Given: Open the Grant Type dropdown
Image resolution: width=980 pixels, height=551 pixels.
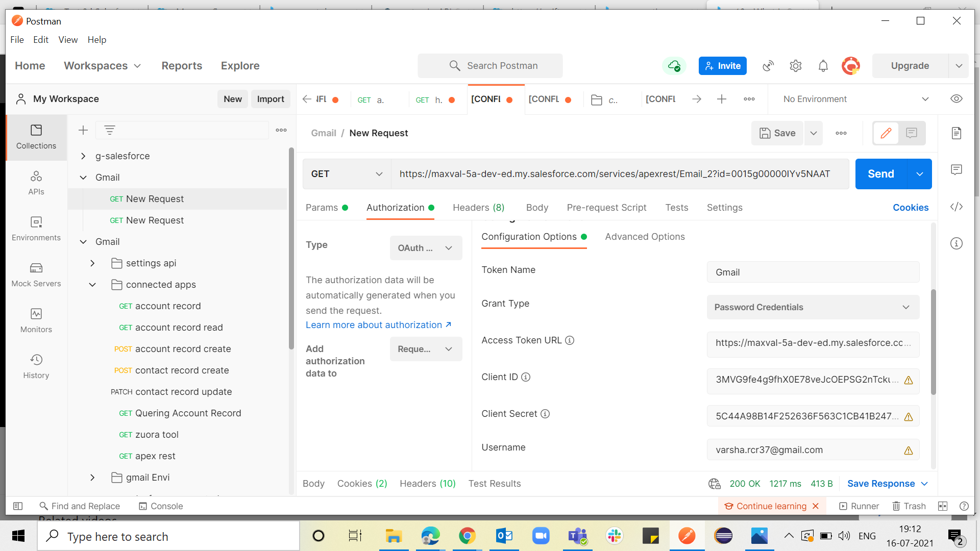Looking at the screenshot, I should click(x=813, y=307).
